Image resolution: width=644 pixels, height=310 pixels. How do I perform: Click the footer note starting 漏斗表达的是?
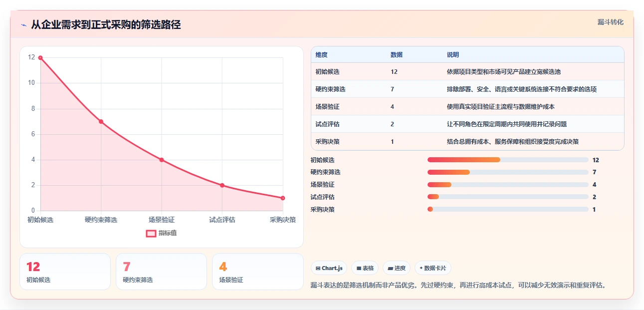(x=458, y=286)
